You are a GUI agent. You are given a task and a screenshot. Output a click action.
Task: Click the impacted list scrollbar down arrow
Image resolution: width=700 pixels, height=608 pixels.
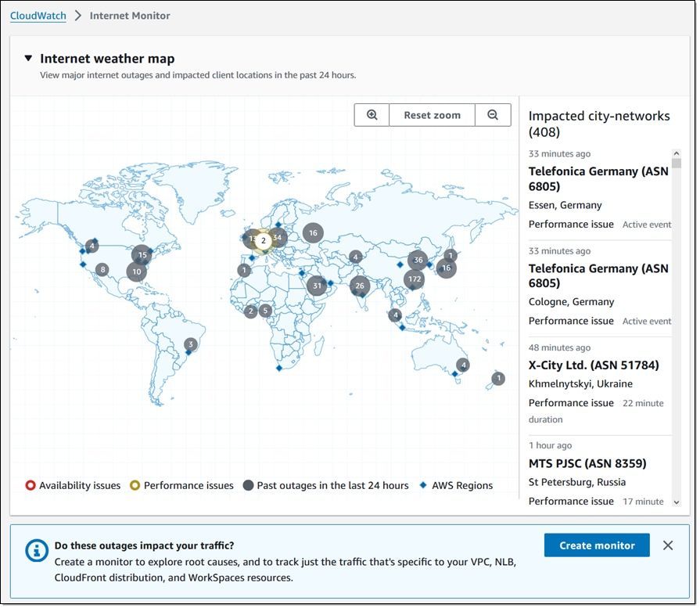tap(677, 502)
